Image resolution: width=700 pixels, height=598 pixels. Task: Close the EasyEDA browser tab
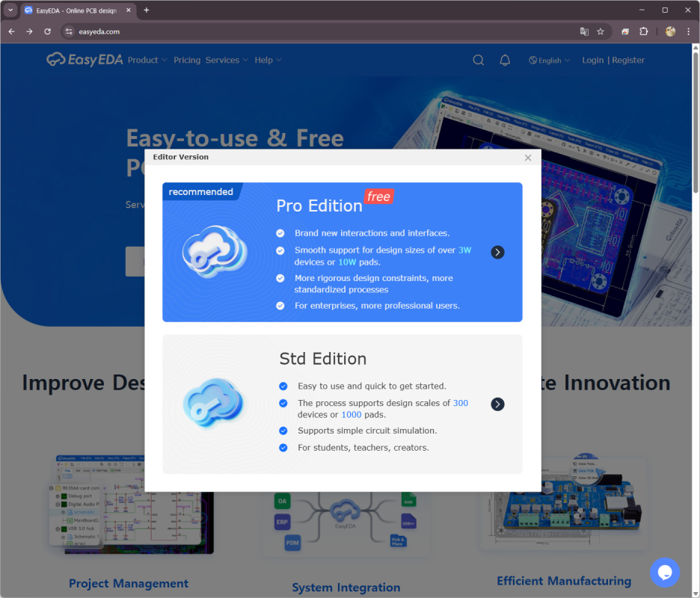pyautogui.click(x=128, y=10)
